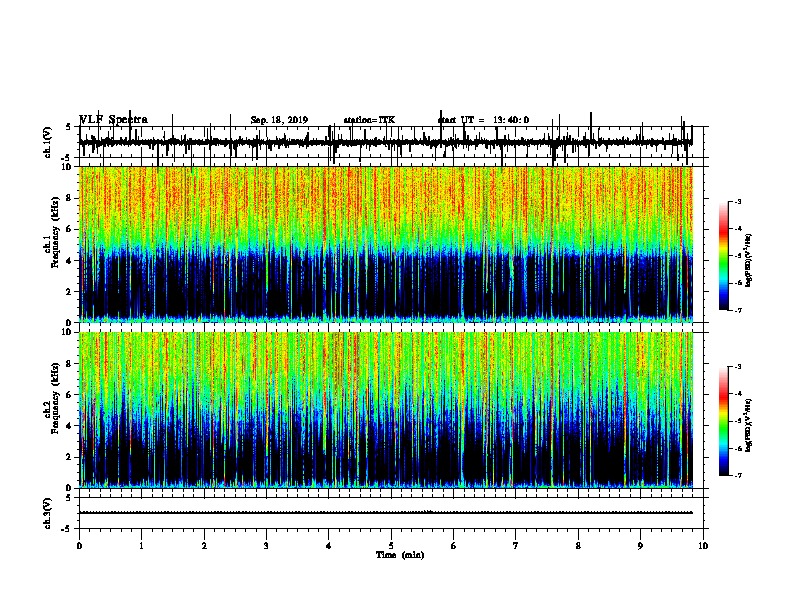
Task: Select the ch.1 "Frequency (kHz)" axis label
Action: coord(55,232)
